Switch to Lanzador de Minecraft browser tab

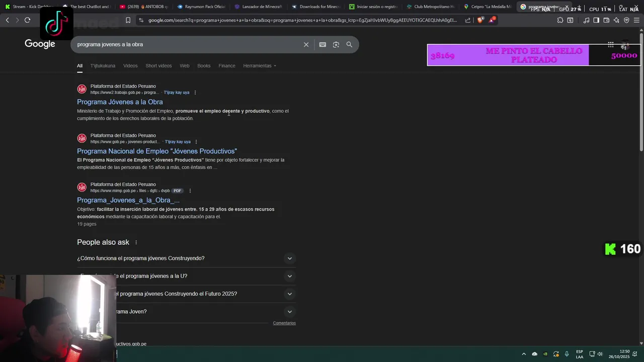coord(259,7)
